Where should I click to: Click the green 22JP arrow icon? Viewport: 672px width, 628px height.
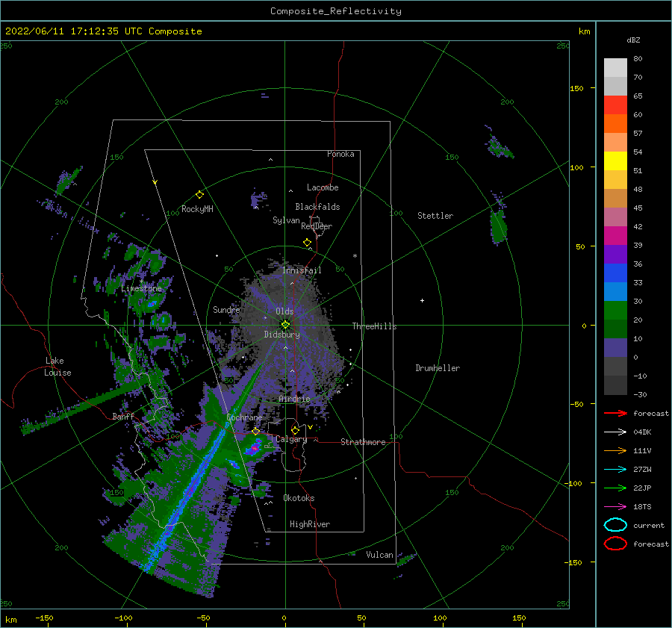(x=615, y=488)
